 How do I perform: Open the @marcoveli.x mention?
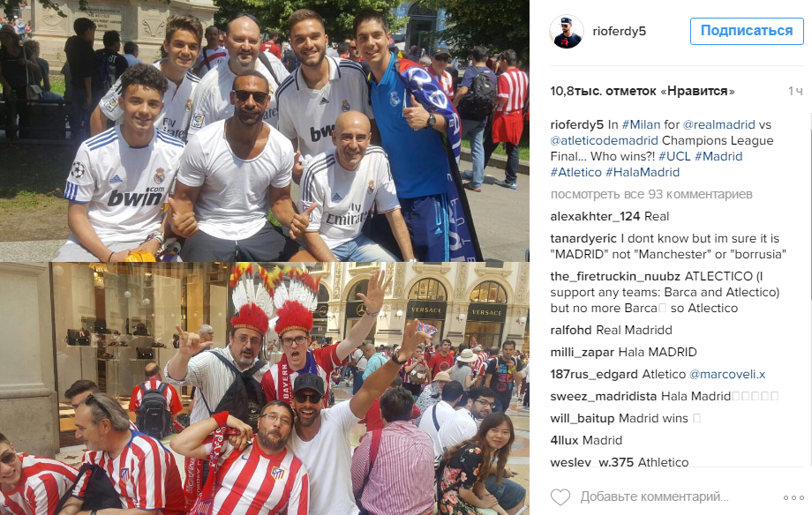point(727,374)
